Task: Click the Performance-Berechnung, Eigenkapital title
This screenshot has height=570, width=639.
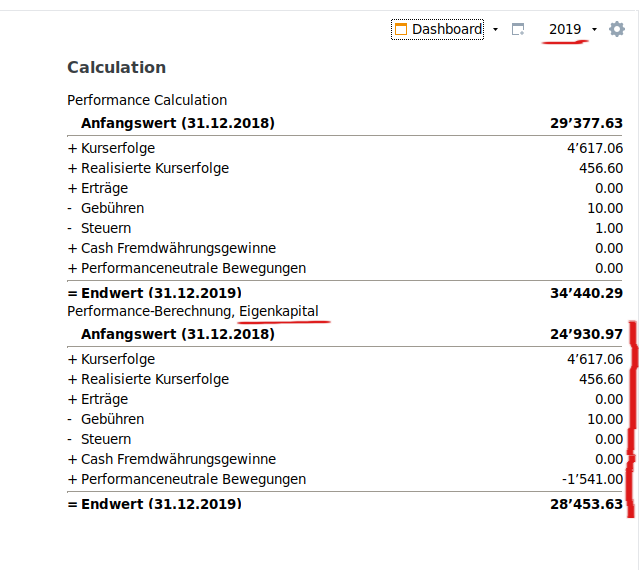Action: [193, 311]
